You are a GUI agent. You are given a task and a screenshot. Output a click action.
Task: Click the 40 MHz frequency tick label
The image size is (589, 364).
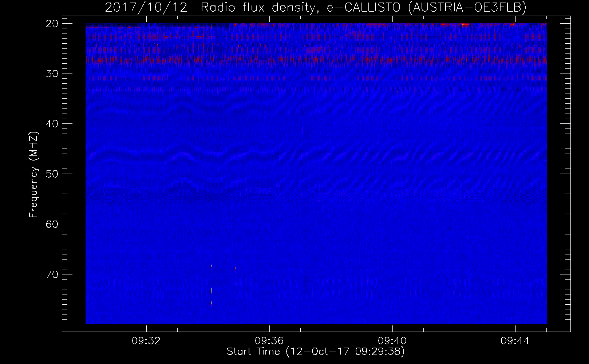[x=52, y=124]
